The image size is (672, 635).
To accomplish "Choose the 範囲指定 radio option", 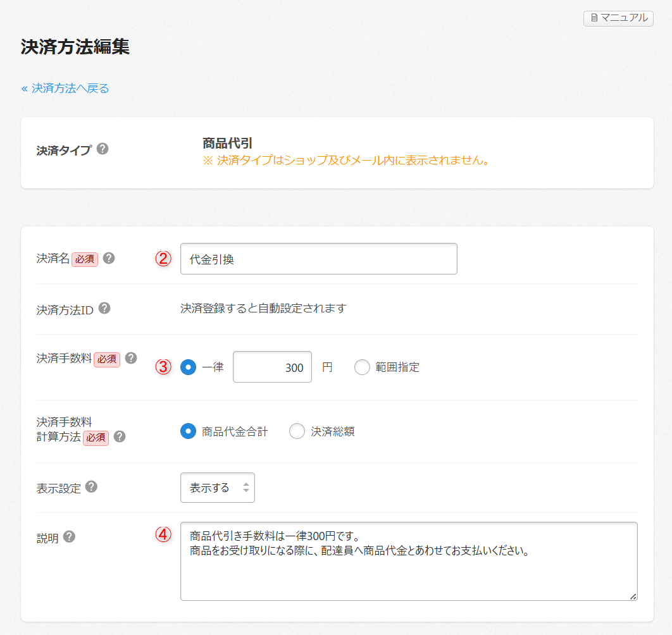I will click(x=362, y=367).
